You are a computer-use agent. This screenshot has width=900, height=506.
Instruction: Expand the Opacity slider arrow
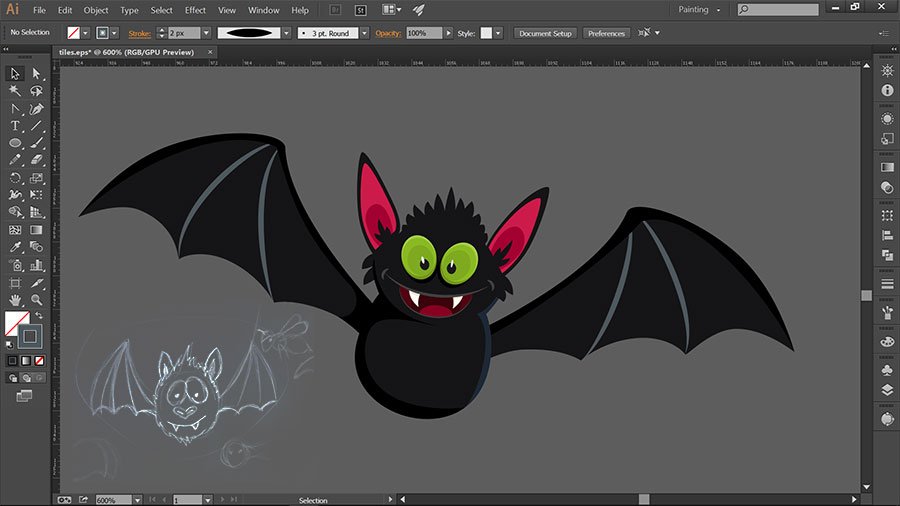pyautogui.click(x=448, y=33)
